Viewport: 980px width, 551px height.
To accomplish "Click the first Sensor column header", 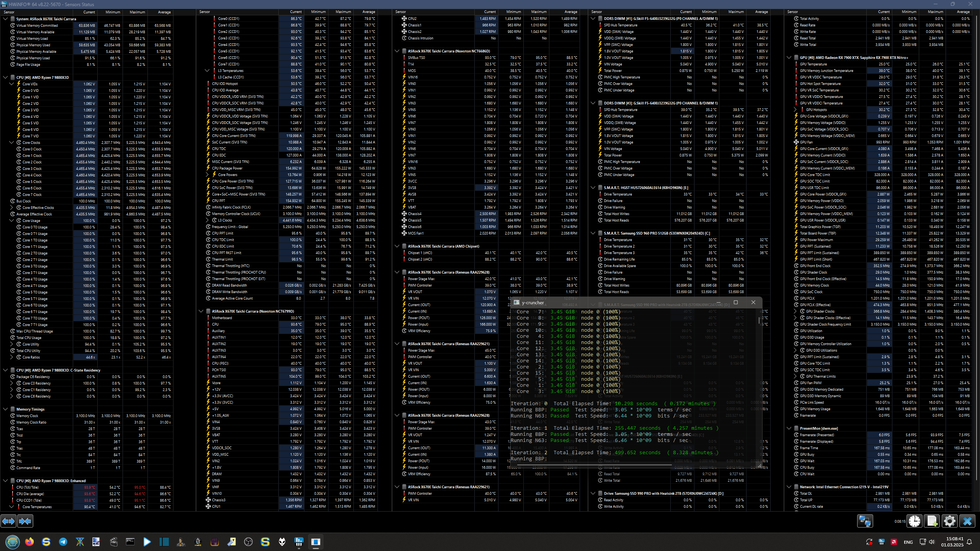I will pyautogui.click(x=9, y=12).
